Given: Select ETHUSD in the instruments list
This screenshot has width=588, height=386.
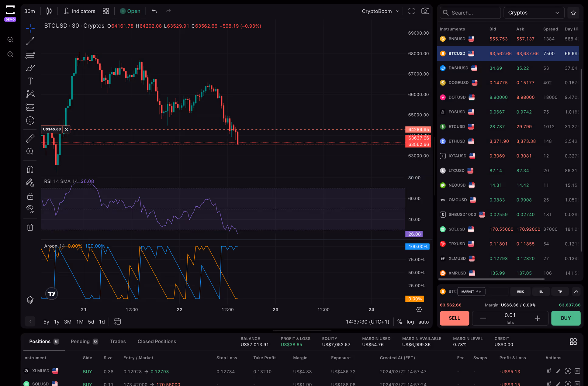Looking at the screenshot, I should point(508,141).
